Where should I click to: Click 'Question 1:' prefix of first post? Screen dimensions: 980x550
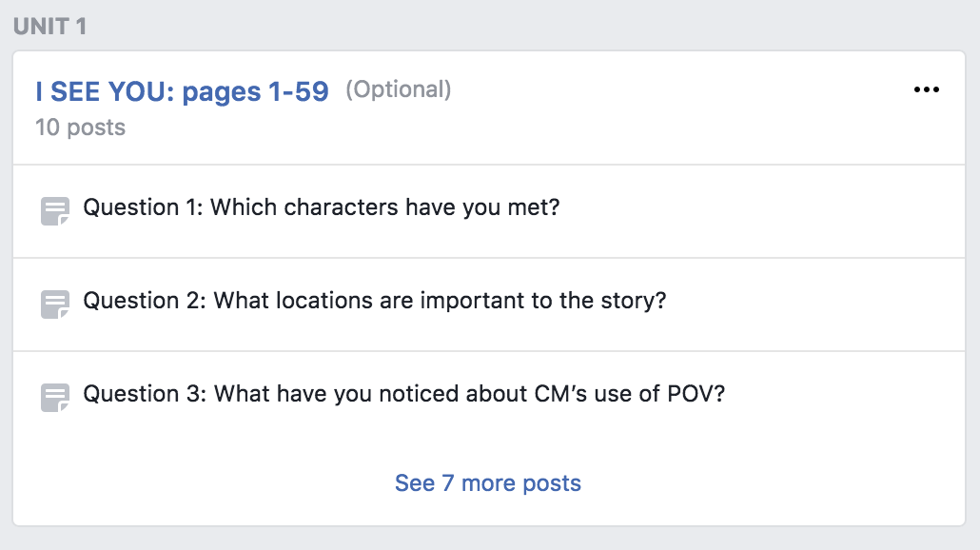pyautogui.click(x=143, y=207)
